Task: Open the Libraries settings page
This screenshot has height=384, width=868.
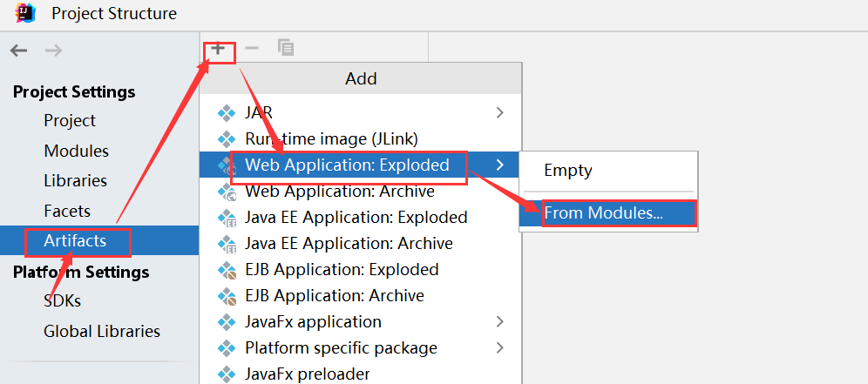Action: coord(75,181)
